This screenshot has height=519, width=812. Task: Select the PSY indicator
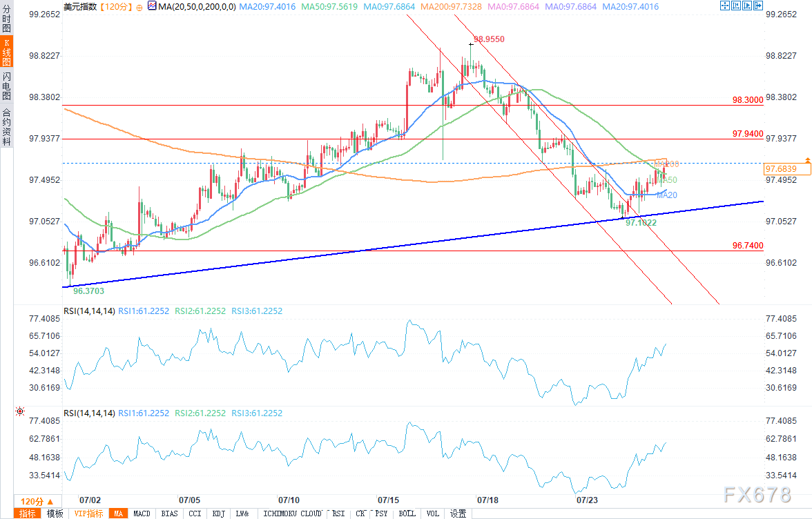382,513
